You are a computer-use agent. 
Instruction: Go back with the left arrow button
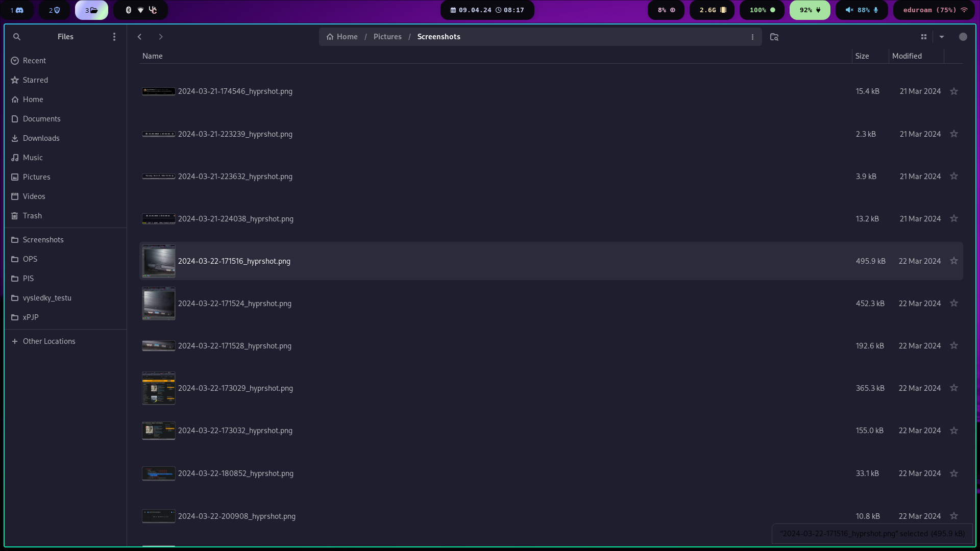(139, 37)
